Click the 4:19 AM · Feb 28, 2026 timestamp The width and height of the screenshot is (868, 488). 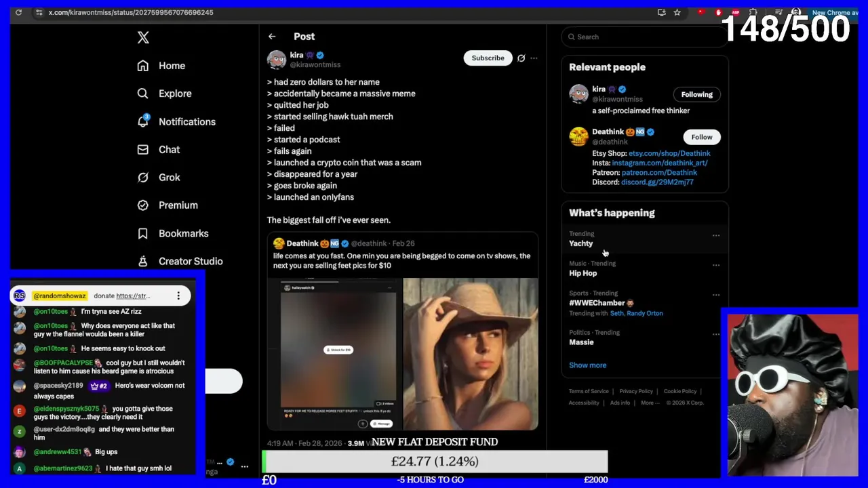pos(305,443)
